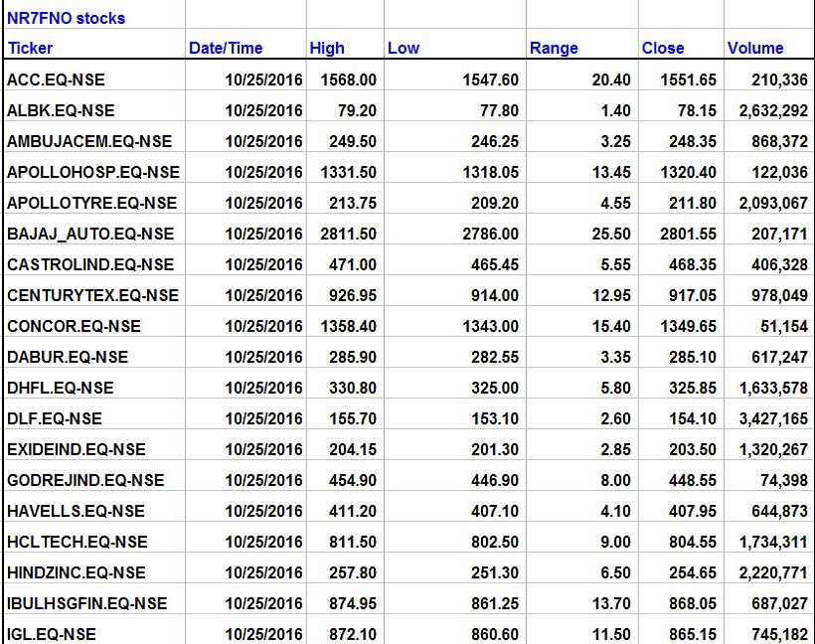Click the Close value 804.55 for HCLTECH
This screenshot has height=644, width=815.
coord(693,542)
